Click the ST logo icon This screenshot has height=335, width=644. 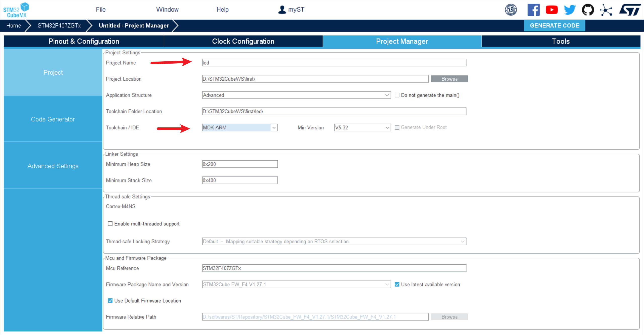[x=630, y=10]
